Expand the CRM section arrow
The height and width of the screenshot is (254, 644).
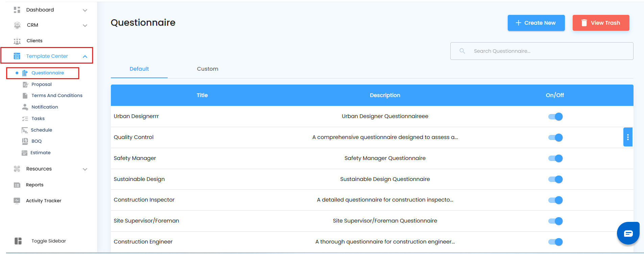pos(85,25)
